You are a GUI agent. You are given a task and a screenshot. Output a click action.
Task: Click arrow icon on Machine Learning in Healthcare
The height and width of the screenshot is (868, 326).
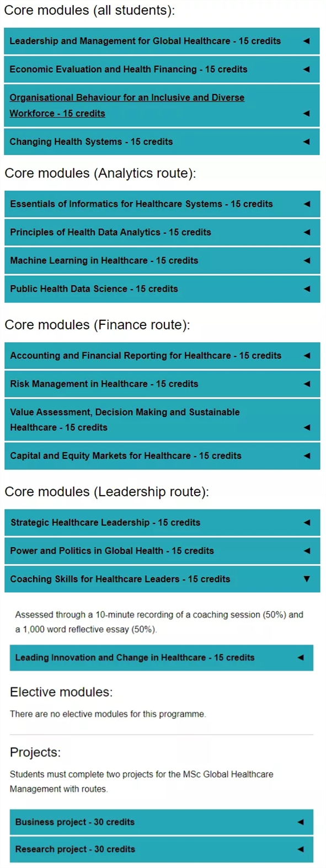point(307,260)
